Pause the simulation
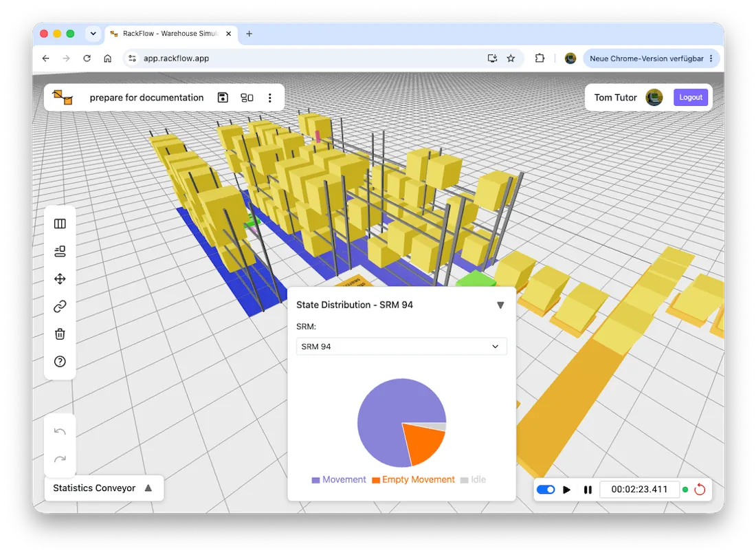The width and height of the screenshot is (756, 555). [588, 490]
